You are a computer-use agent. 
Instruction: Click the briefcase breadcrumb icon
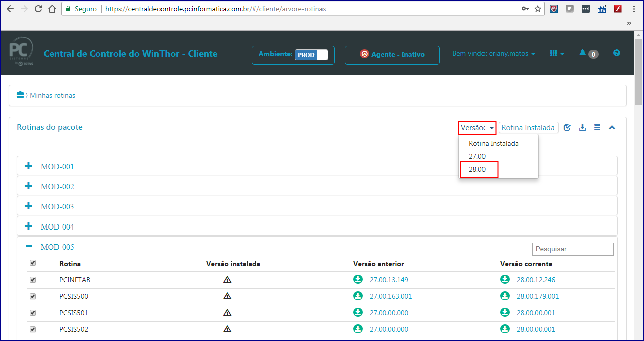tap(21, 95)
